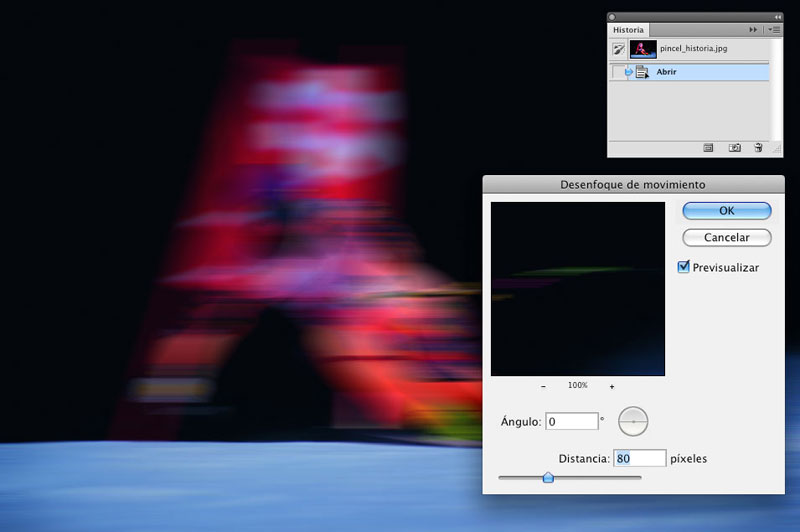
Task: Collapse Historia panel to icons
Action: point(778,17)
